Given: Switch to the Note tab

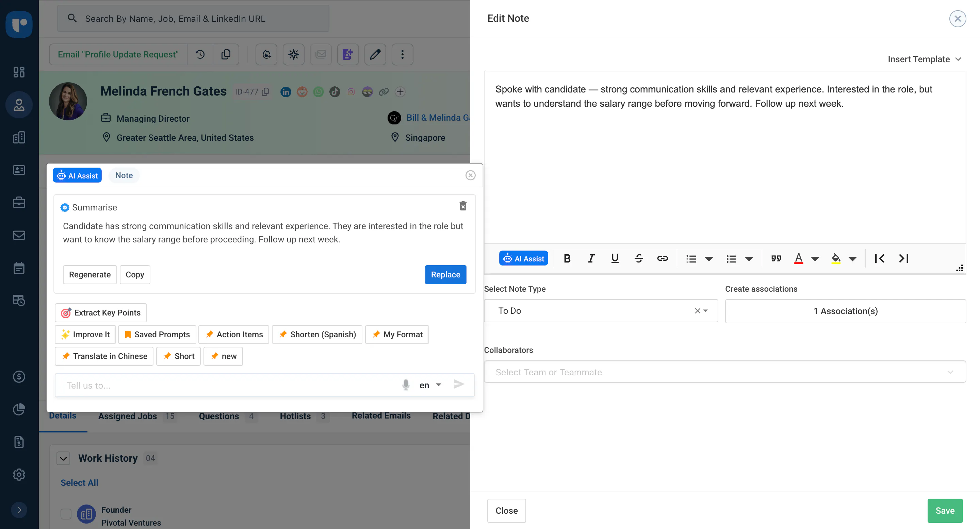Looking at the screenshot, I should 124,175.
